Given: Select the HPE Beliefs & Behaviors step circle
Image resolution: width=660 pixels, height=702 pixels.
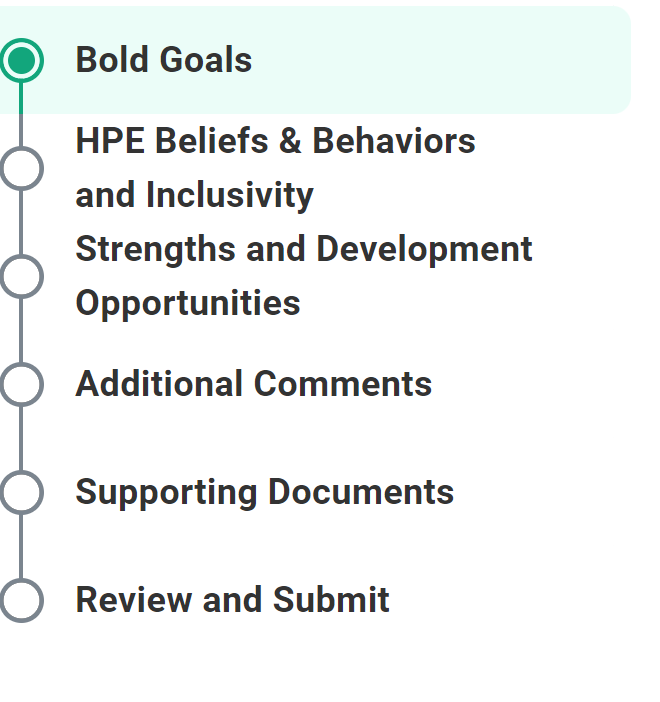Looking at the screenshot, I should (21, 168).
